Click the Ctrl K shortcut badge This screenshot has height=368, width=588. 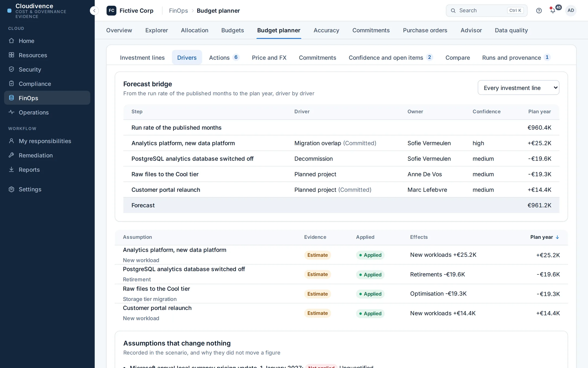click(x=515, y=10)
